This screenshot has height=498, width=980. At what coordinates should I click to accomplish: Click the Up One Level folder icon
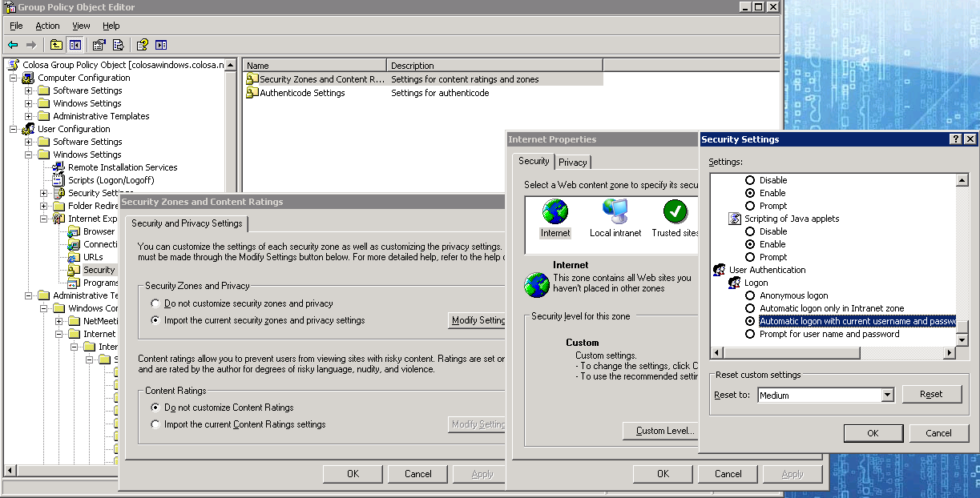point(56,45)
